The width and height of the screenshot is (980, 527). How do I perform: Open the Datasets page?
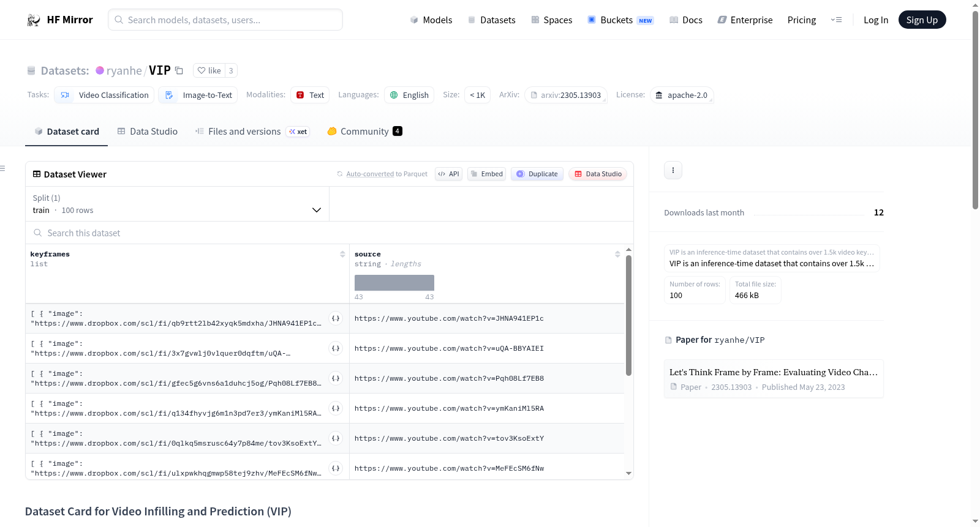(x=491, y=20)
